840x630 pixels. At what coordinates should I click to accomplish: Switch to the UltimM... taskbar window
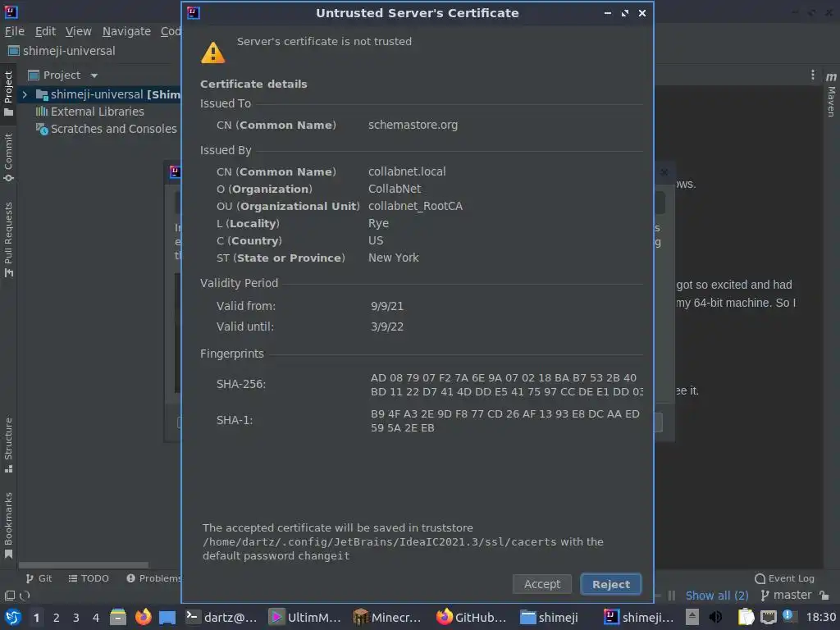coord(305,617)
